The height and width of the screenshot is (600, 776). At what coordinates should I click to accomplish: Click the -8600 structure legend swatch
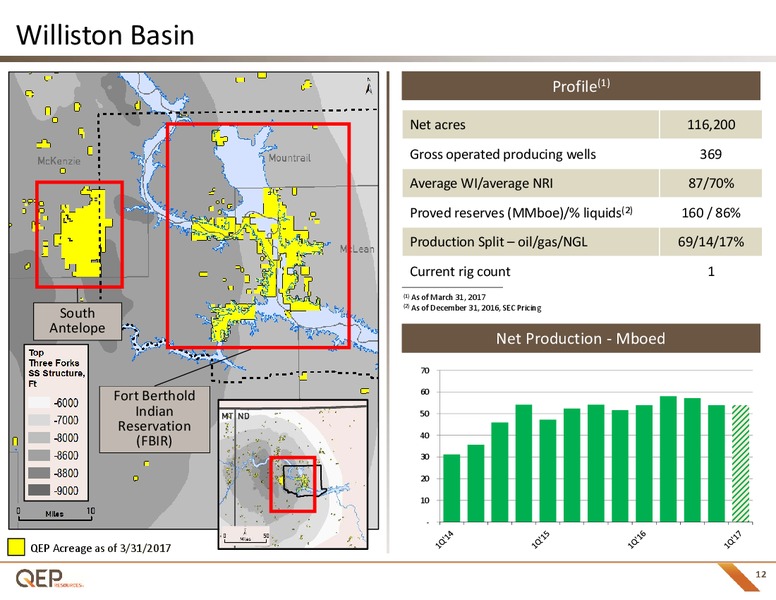click(x=39, y=455)
